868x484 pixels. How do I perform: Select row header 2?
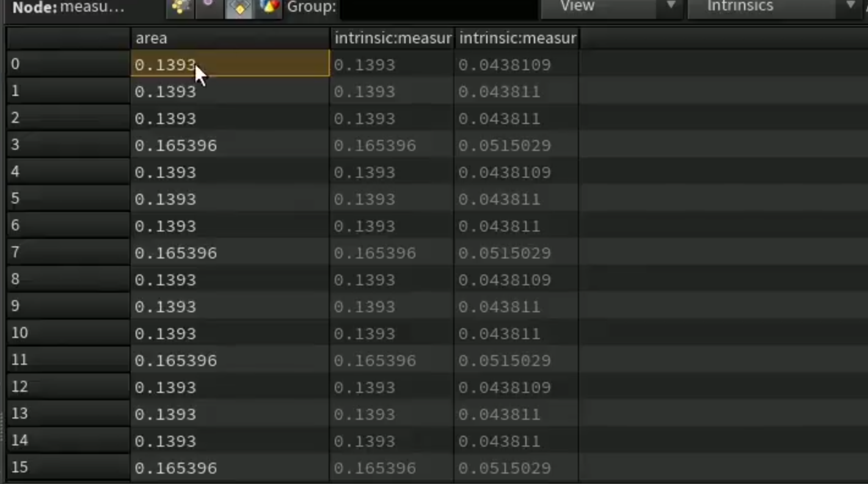(68, 117)
